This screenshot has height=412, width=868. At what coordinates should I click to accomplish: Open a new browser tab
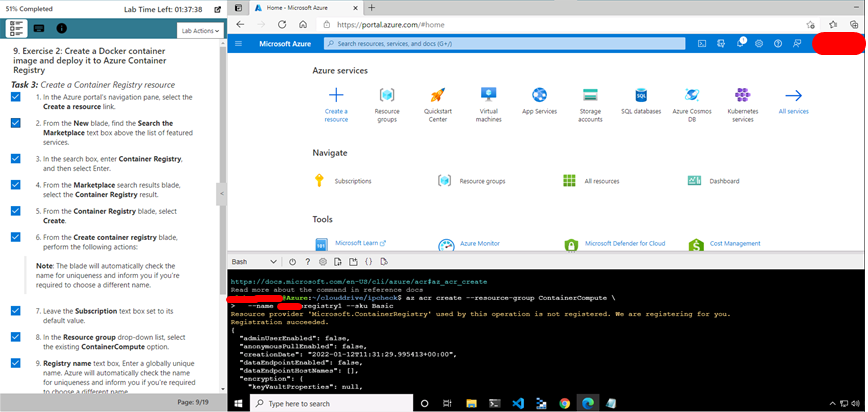(371, 8)
